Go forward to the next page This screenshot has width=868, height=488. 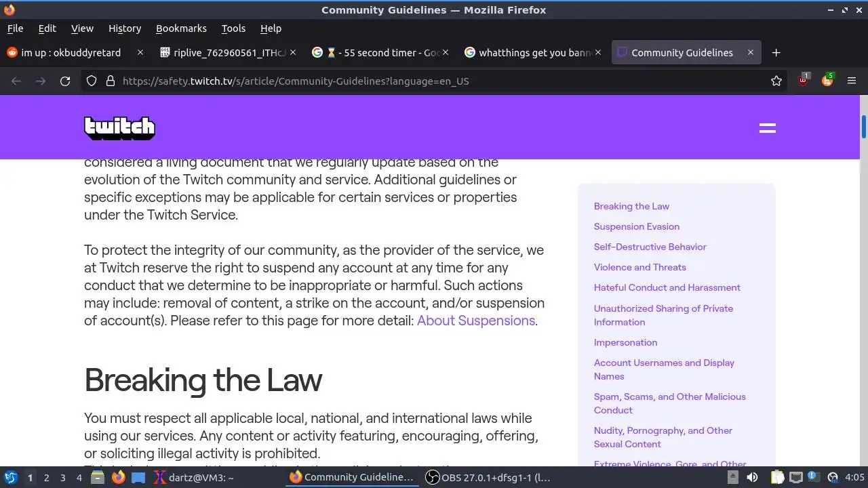coord(41,81)
